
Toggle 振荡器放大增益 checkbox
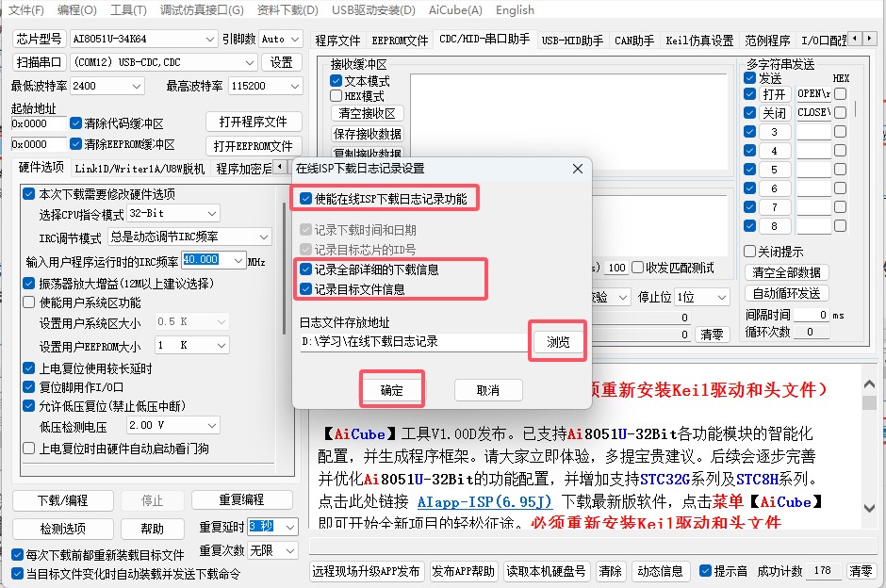click(x=29, y=284)
